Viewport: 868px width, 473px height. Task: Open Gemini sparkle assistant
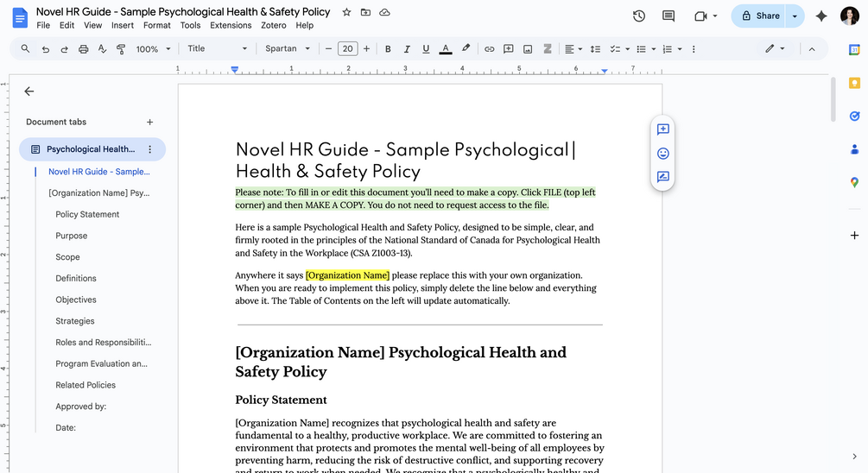click(821, 16)
